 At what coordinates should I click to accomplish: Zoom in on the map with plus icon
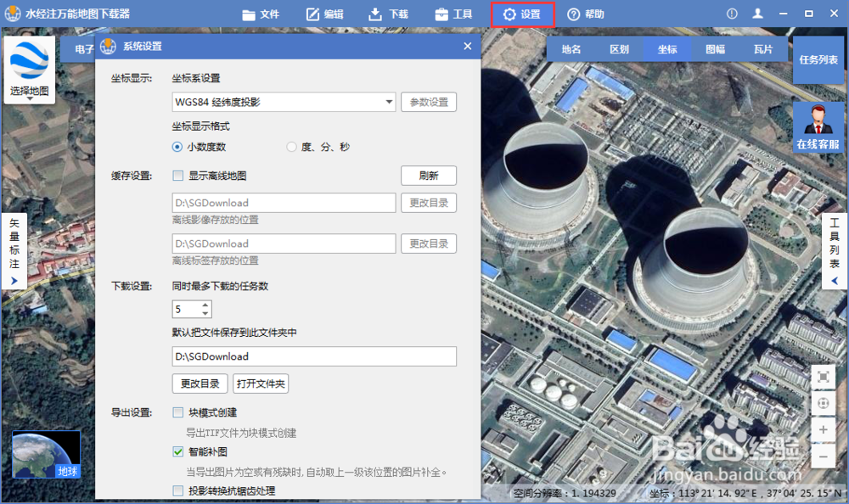pos(822,429)
